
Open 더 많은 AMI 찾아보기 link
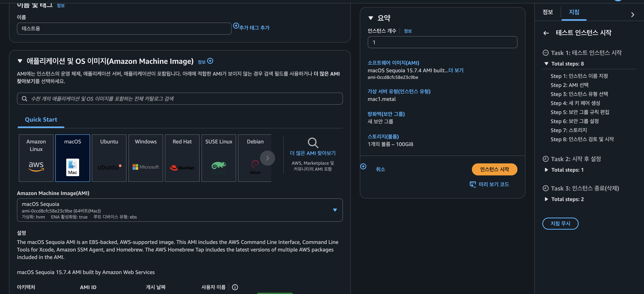tap(313, 153)
